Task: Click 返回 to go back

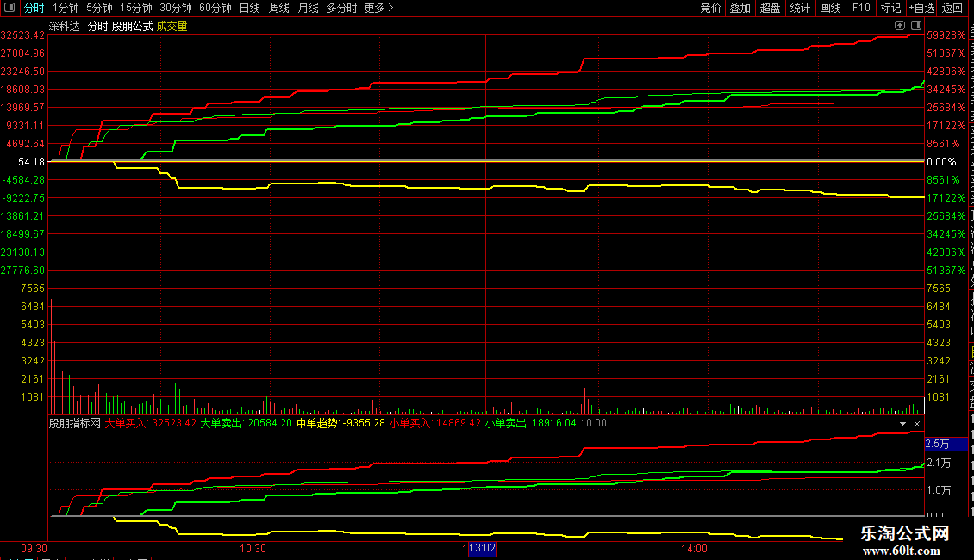Action: click(x=952, y=8)
